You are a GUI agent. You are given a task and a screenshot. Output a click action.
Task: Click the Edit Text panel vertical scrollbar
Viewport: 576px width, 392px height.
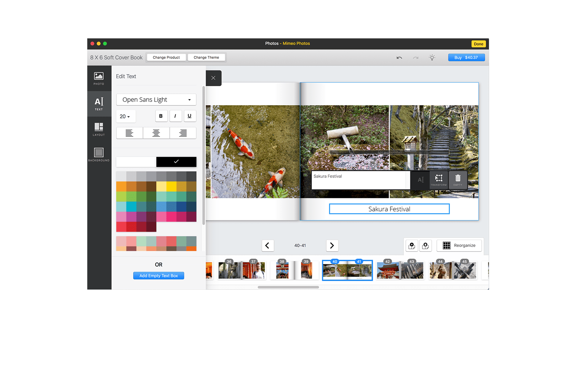204,156
